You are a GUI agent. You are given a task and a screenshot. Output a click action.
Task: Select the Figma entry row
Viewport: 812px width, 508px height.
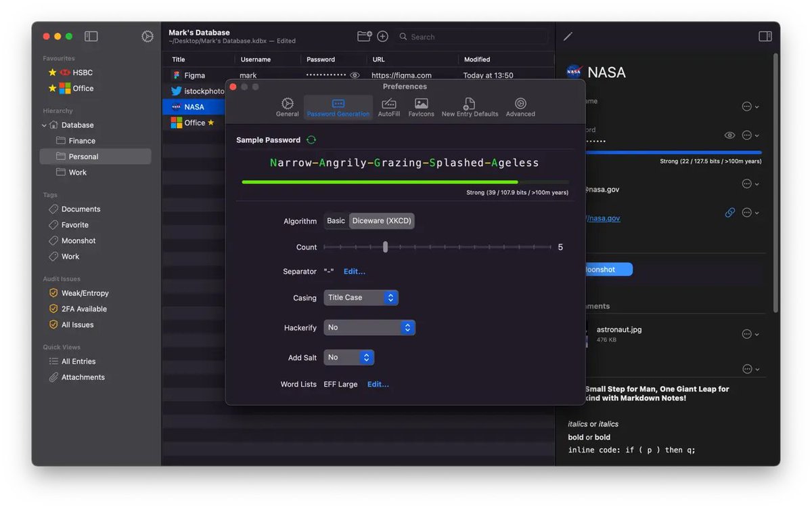(359, 75)
